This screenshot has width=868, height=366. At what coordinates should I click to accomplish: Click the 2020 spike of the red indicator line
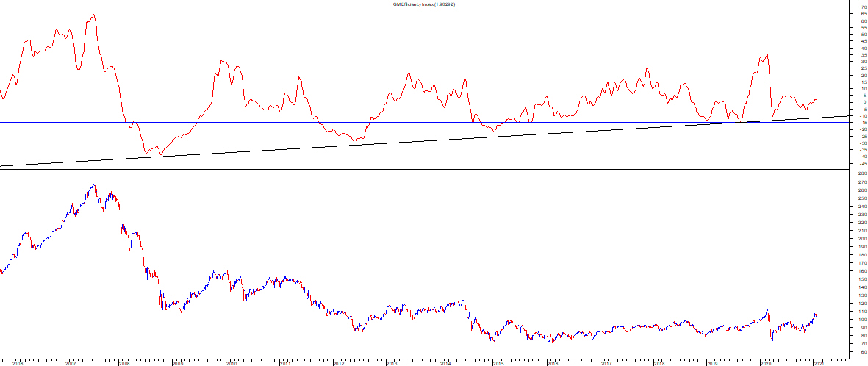click(x=767, y=55)
